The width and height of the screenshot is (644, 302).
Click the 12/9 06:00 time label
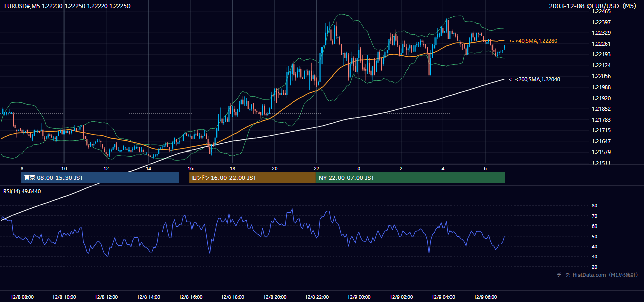click(485, 297)
